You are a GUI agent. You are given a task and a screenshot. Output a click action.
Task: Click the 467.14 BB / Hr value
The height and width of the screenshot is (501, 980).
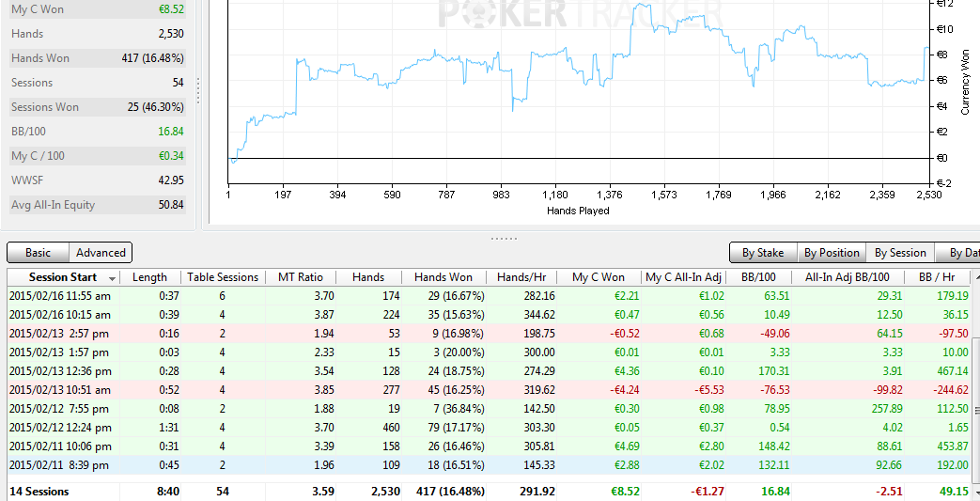pos(953,371)
